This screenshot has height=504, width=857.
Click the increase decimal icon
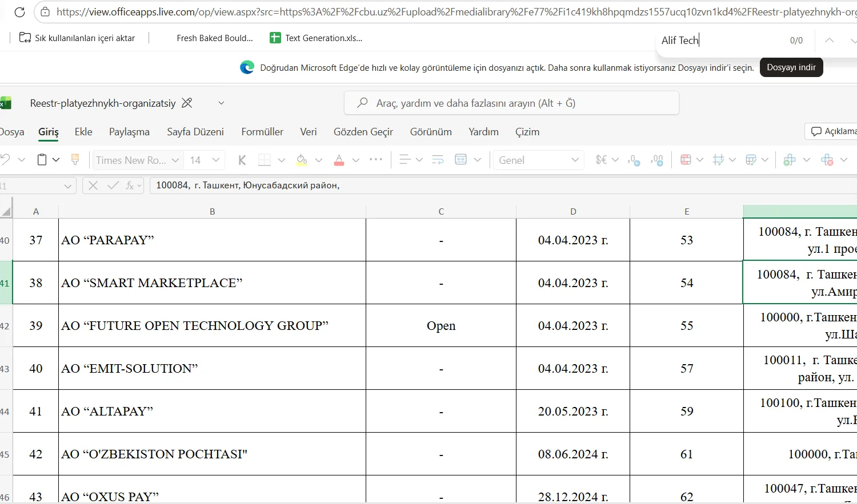tap(634, 160)
